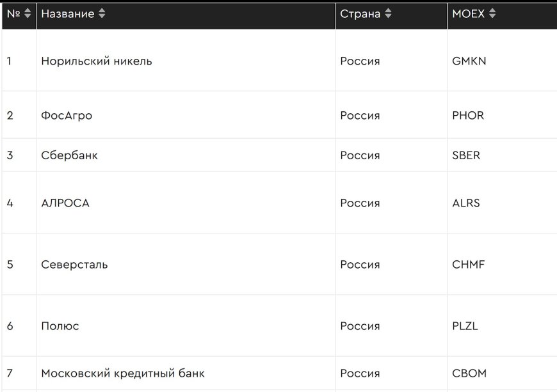Image resolution: width=557 pixels, height=392 pixels.
Task: Select the ALRS ticker
Action: coord(466,203)
